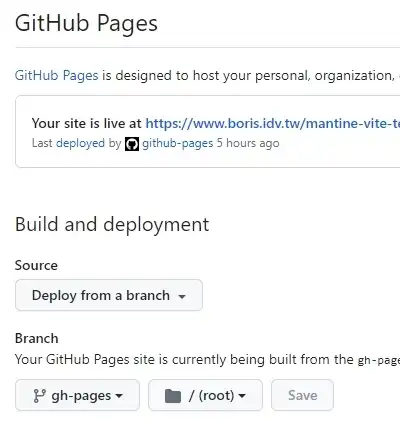
Task: Open the 'deployed' deployments link
Action: 80,143
